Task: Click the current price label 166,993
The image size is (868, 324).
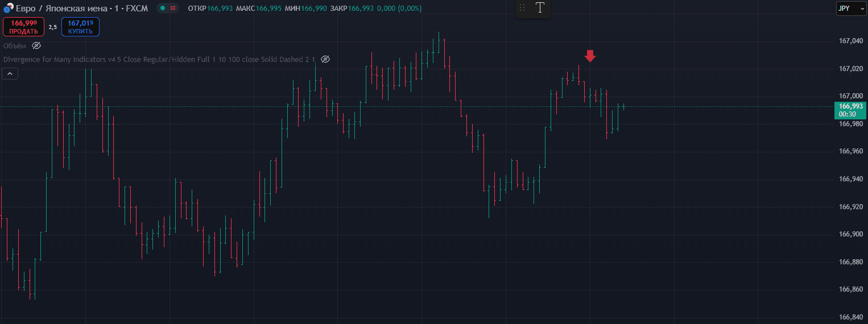Action: pyautogui.click(x=850, y=106)
